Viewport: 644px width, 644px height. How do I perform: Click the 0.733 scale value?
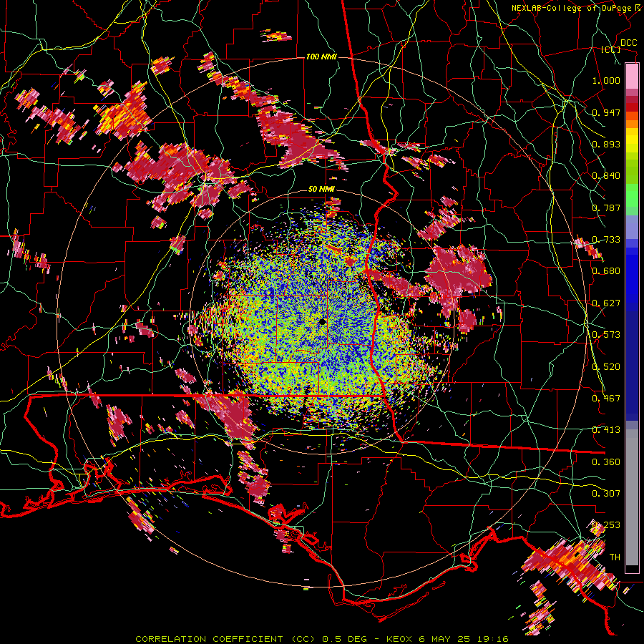point(606,240)
